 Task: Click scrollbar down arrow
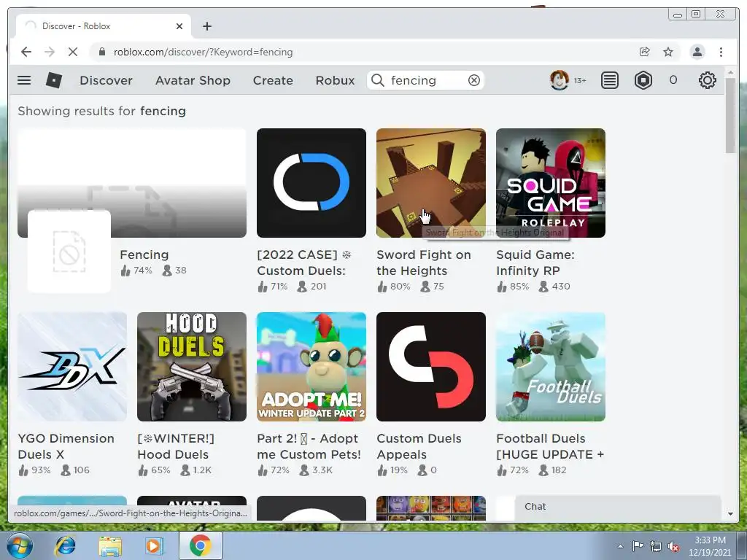click(730, 514)
